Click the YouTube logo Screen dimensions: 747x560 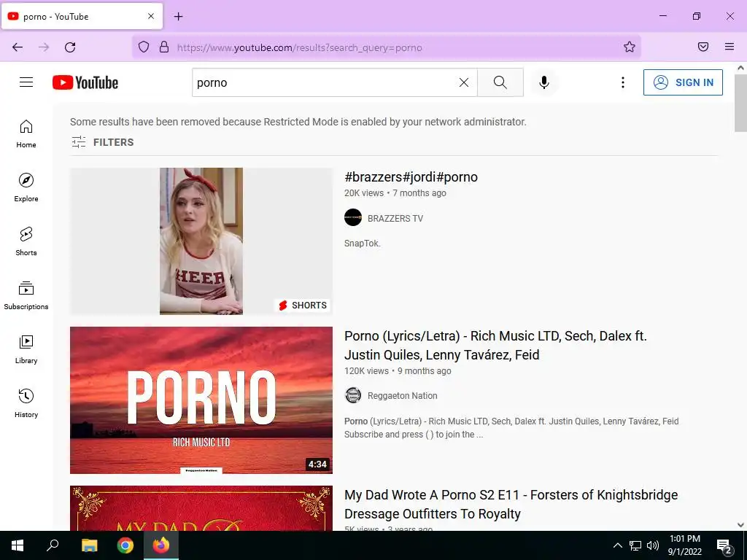[x=85, y=82]
